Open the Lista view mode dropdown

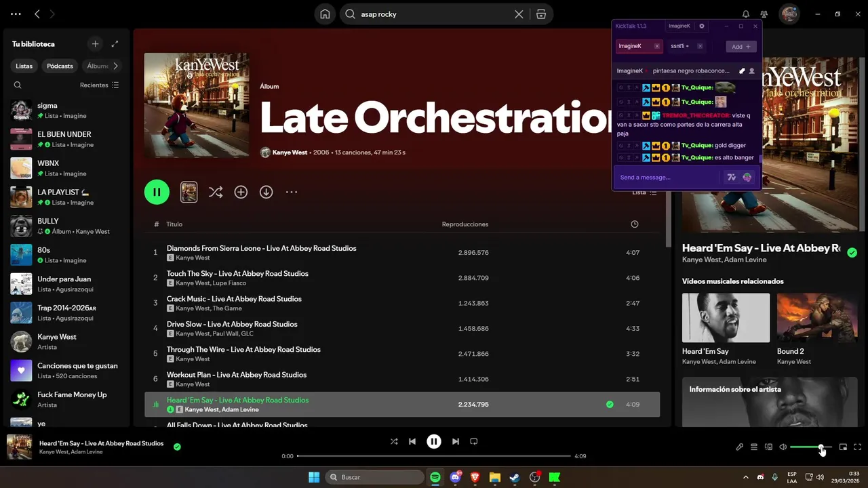pos(645,192)
